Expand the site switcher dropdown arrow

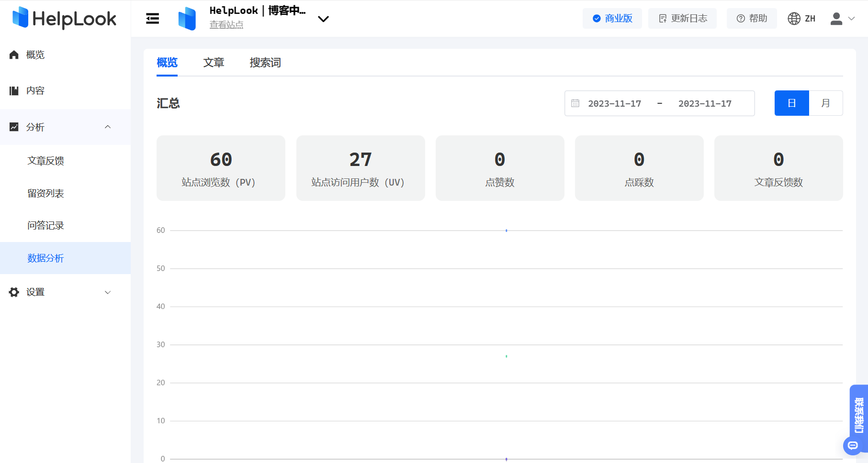tap(323, 19)
